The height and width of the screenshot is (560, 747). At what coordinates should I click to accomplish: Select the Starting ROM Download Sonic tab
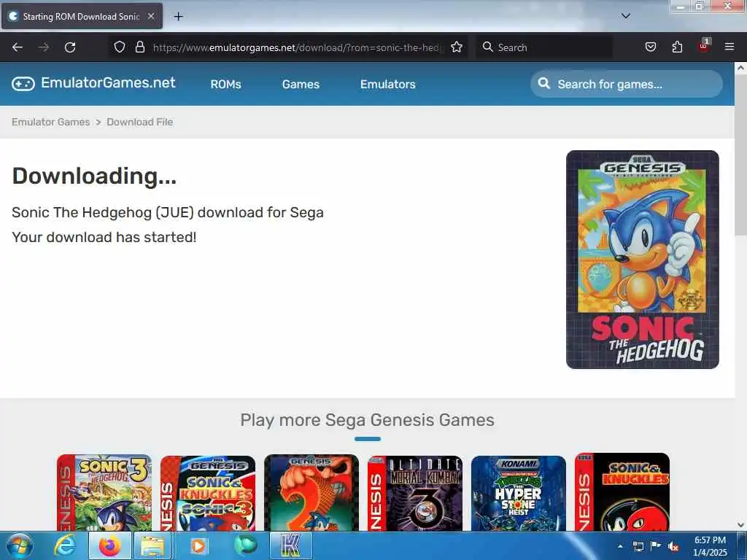82,17
